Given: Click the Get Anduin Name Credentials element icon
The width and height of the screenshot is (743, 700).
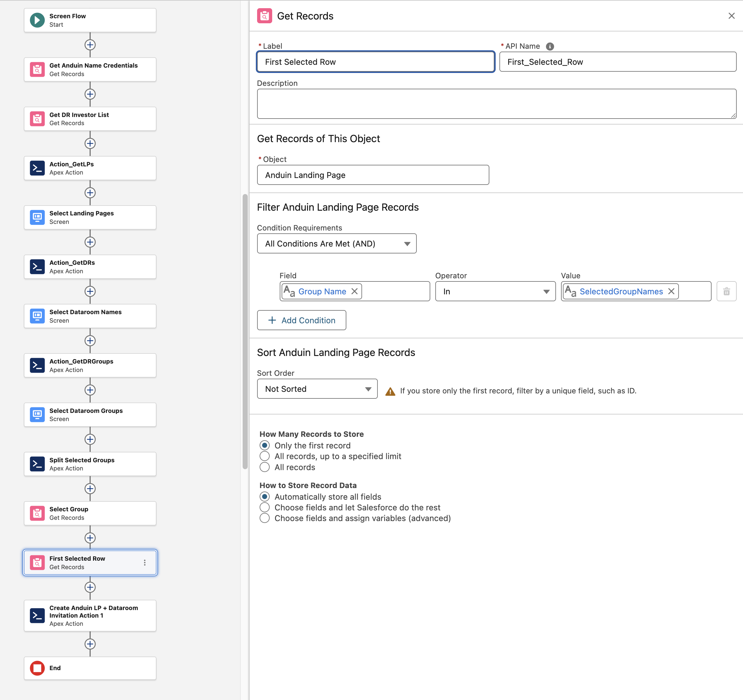Looking at the screenshot, I should 37,69.
